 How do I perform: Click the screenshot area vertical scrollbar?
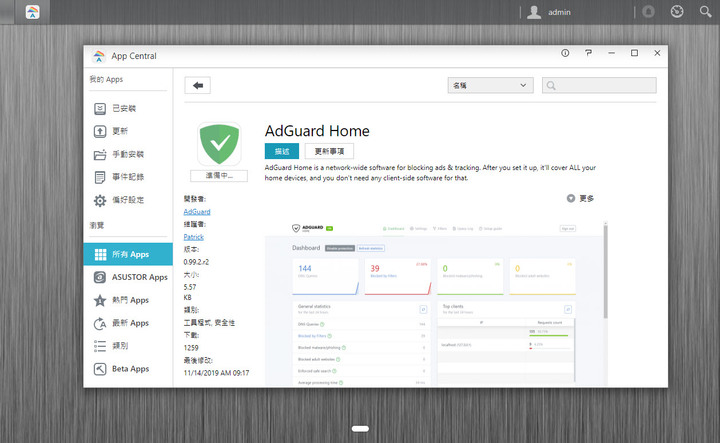pos(605,271)
